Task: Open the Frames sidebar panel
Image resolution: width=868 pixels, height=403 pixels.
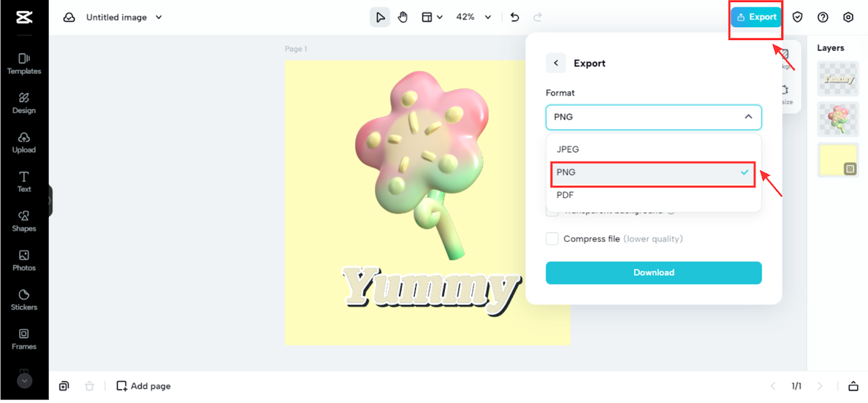Action: point(24,339)
